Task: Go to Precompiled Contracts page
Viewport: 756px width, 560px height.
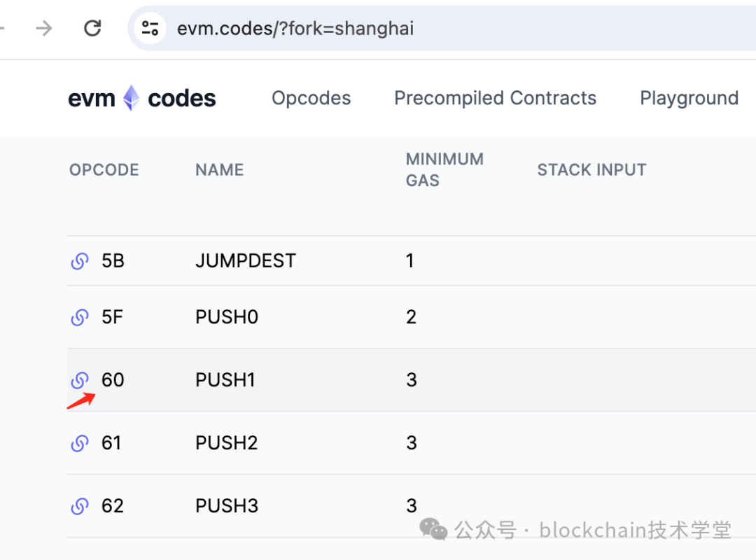Action: click(495, 98)
